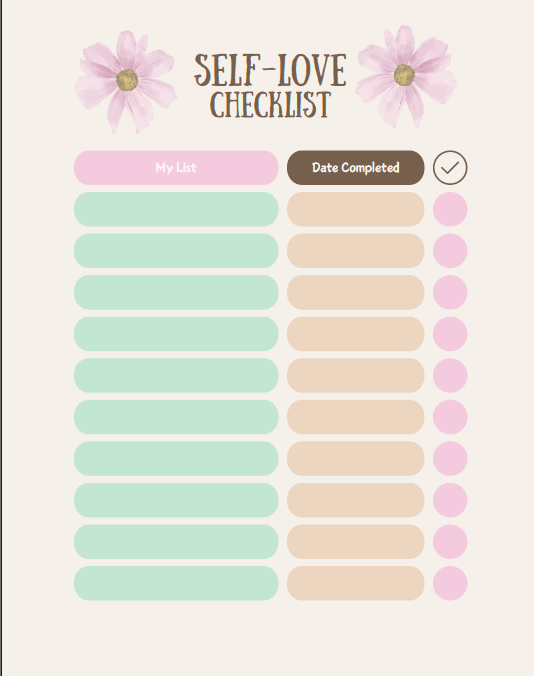Select the 'CHECKLIST' subtitle text
The image size is (534, 676).
click(270, 105)
